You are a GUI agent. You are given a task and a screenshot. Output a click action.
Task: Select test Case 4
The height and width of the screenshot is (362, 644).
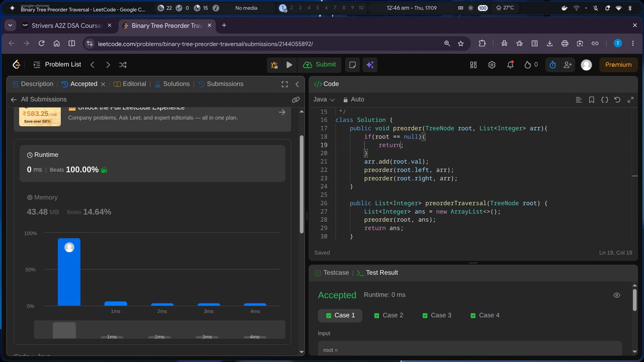485,315
